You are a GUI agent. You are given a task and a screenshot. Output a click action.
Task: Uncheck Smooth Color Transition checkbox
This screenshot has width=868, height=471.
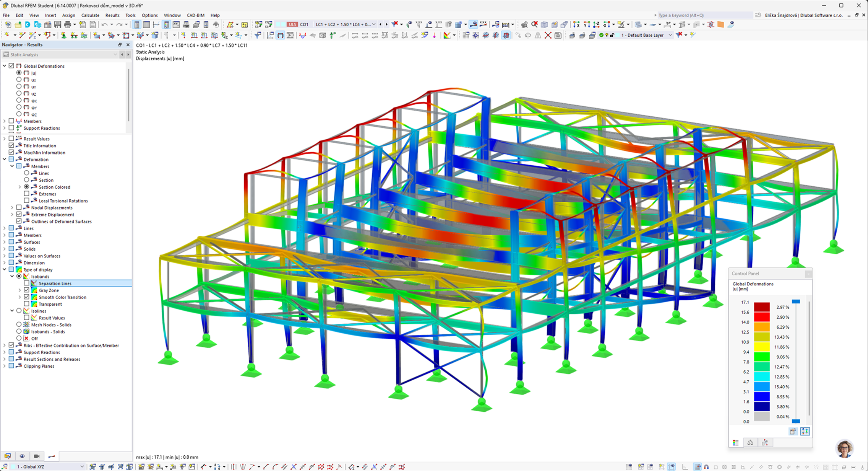[26, 297]
